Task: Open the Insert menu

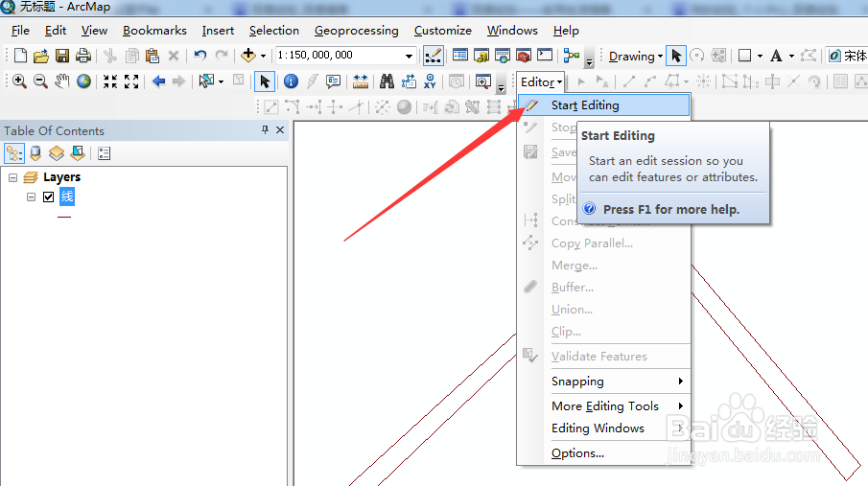Action: (x=218, y=31)
